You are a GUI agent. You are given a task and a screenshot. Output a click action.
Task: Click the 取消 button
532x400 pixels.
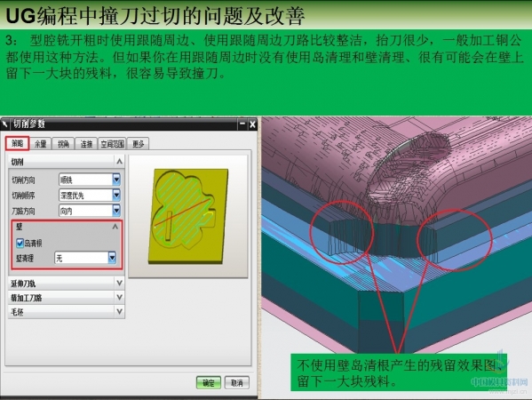[237, 383]
